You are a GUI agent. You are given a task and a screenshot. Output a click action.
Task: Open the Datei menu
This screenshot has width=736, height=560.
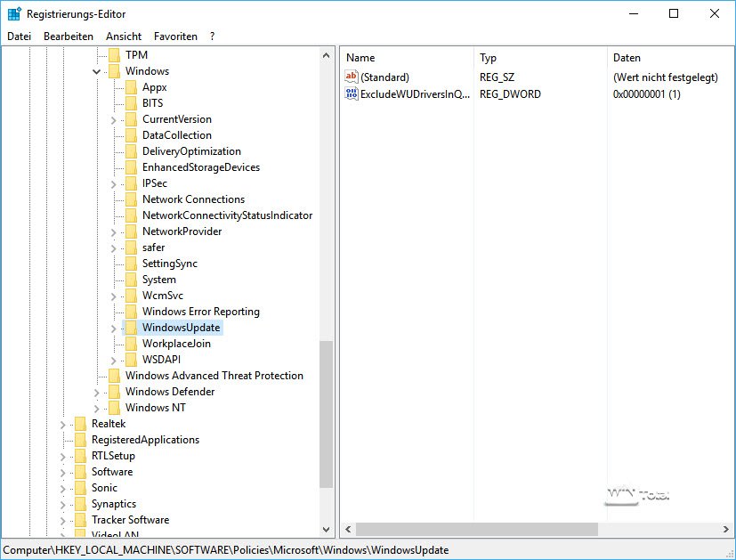coord(20,37)
